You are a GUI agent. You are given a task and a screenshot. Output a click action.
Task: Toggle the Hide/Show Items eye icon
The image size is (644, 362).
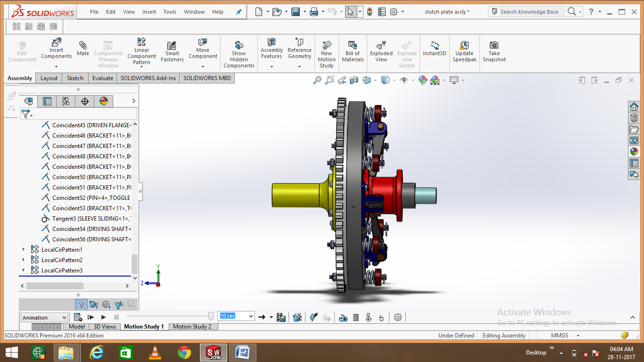click(x=404, y=80)
